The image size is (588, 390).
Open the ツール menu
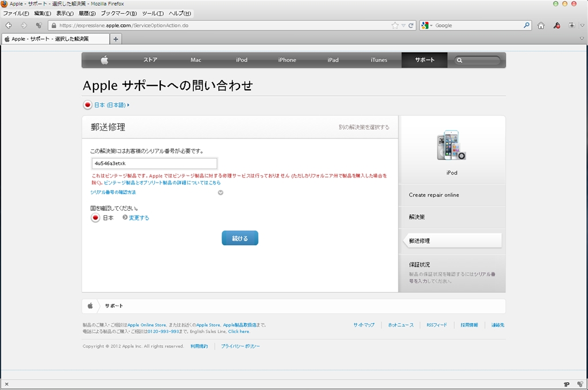point(153,13)
